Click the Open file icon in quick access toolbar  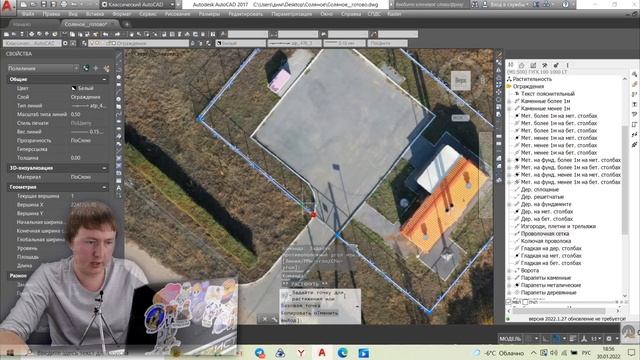click(x=34, y=4)
